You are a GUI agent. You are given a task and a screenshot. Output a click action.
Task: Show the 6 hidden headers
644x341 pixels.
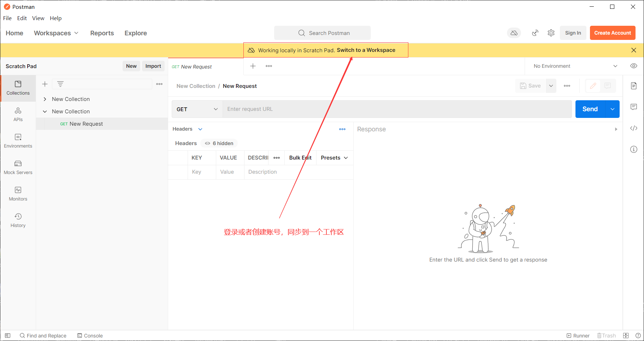tap(219, 143)
